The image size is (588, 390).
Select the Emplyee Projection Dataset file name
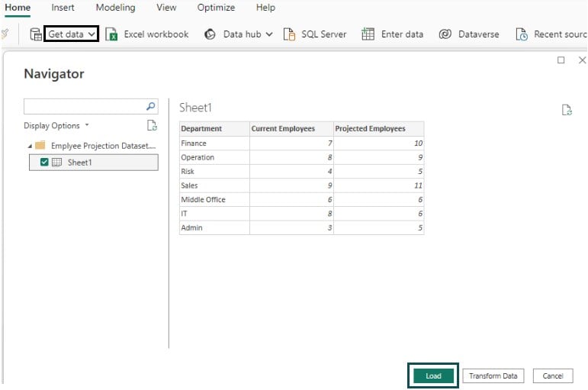tap(103, 146)
